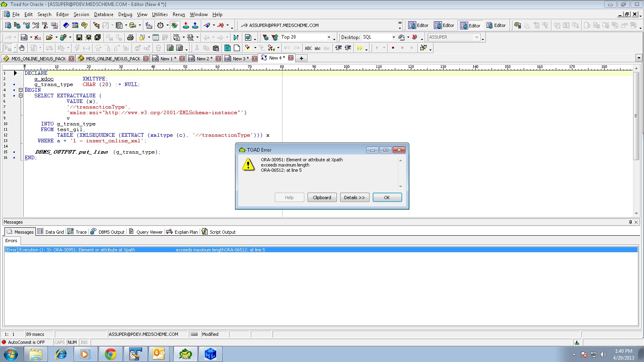The height and width of the screenshot is (362, 644).
Task: Click the stopwatch timer icon
Action: 160,25
